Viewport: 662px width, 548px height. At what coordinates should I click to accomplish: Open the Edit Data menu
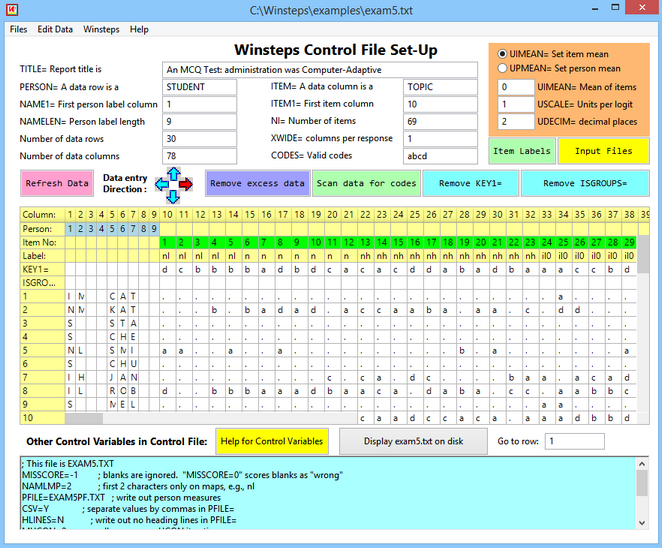pos(55,29)
